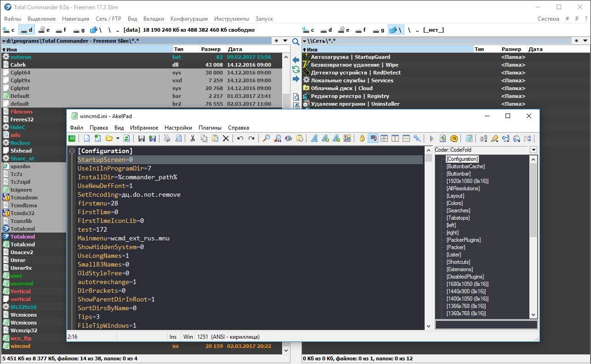Toggle the horizontal split window icon
591x364 pixels.
(x=406, y=138)
